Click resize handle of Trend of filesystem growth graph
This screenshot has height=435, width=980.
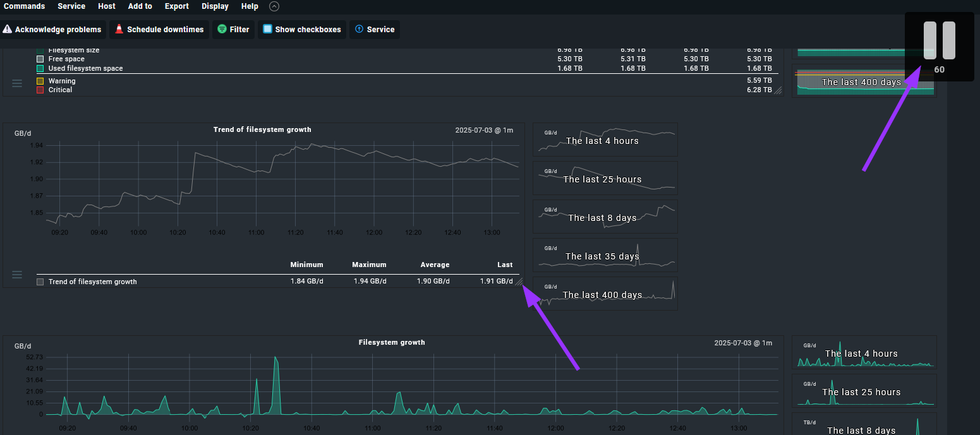point(519,282)
